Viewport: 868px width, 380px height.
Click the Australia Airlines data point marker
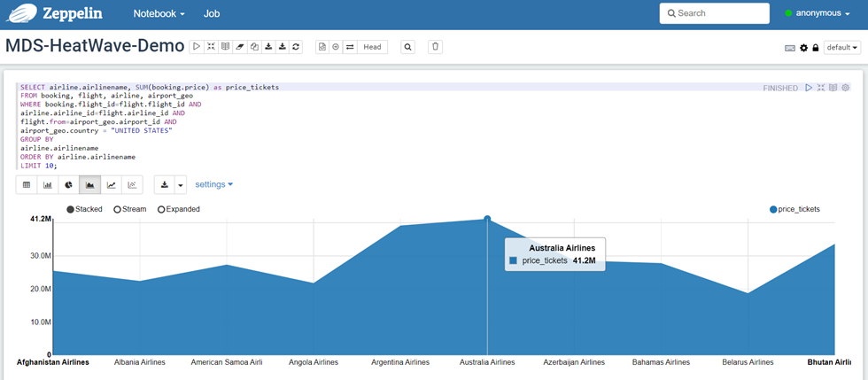pos(487,219)
